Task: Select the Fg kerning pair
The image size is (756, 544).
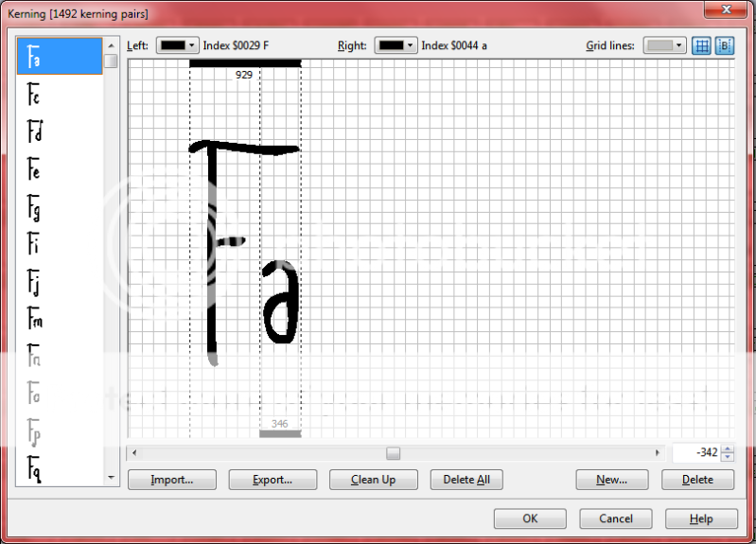Action: point(35,208)
